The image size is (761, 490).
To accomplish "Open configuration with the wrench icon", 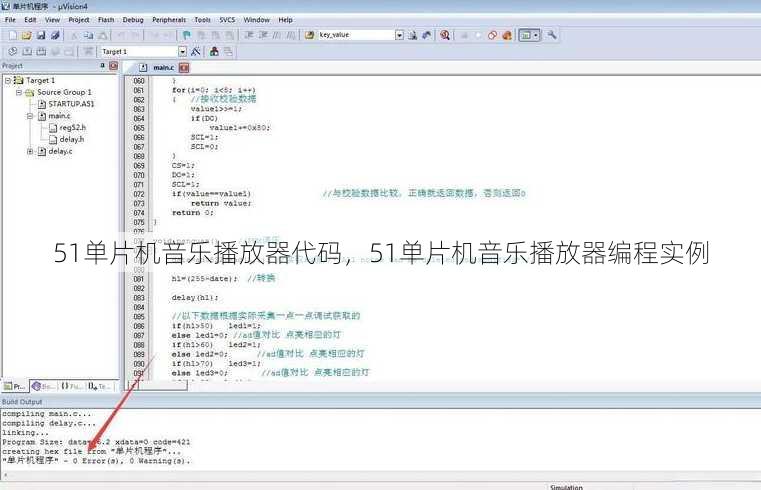I will tap(552, 35).
